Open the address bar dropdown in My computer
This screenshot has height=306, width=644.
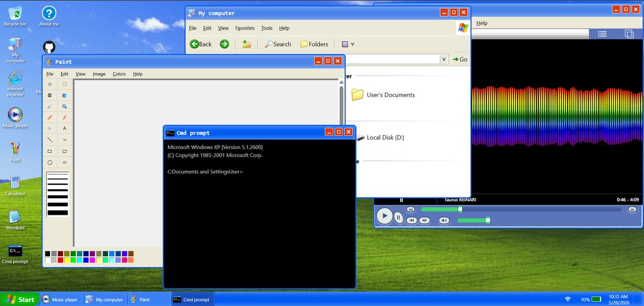pyautogui.click(x=444, y=59)
